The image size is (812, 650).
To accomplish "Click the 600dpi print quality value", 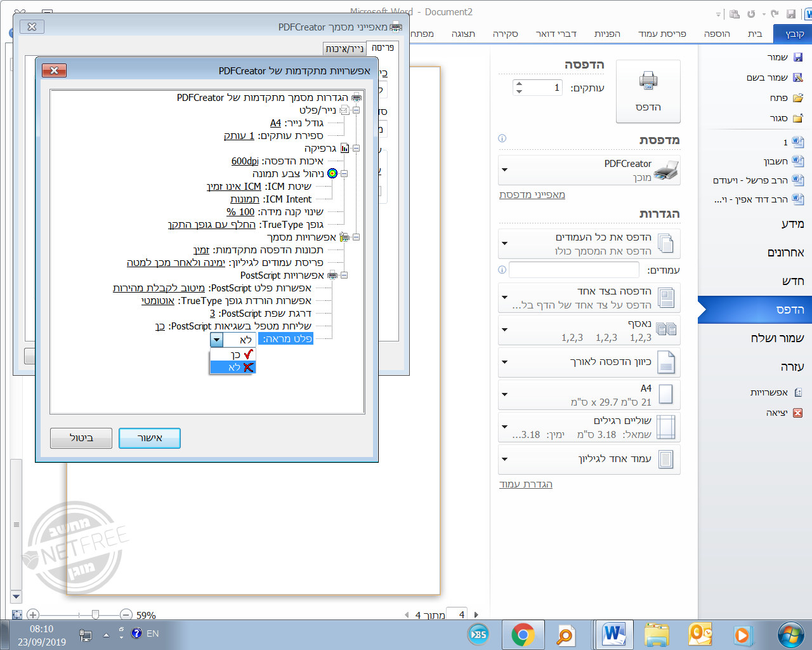I will coord(245,161).
